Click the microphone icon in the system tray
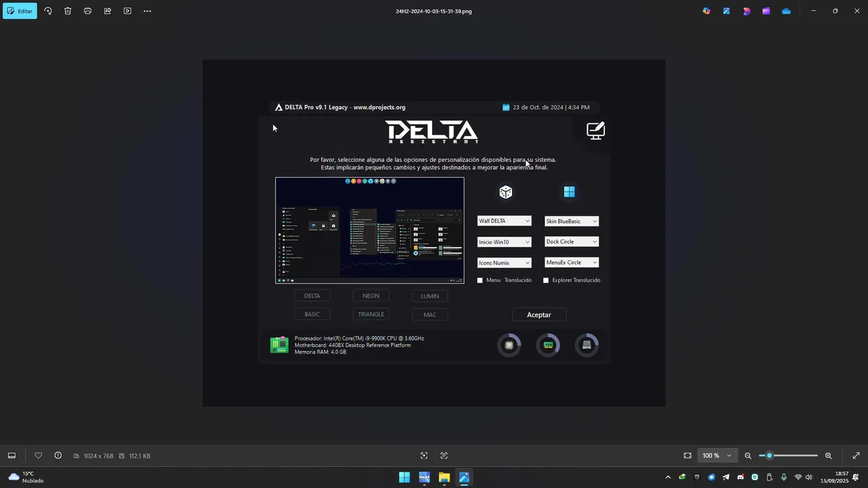The height and width of the screenshot is (488, 868). [x=784, y=478]
